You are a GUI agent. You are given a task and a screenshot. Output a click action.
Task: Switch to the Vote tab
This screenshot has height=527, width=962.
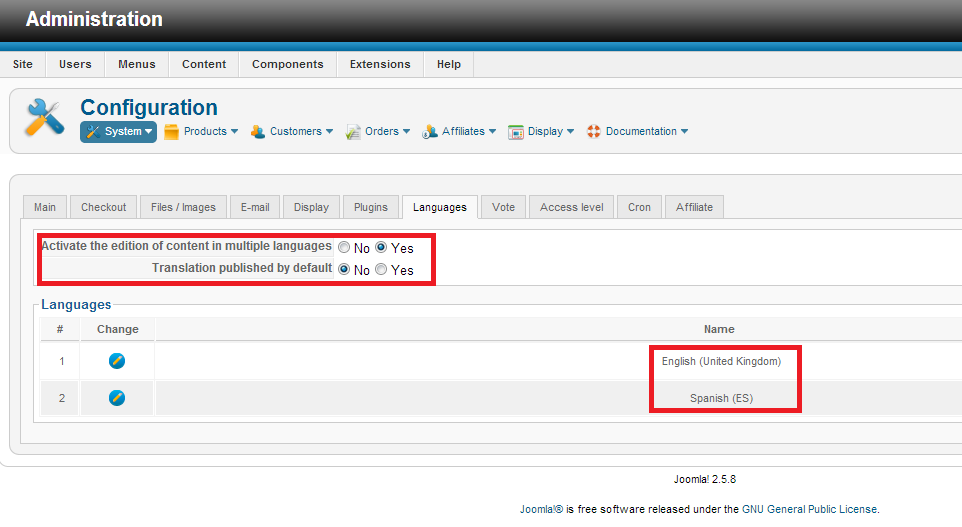pos(503,207)
